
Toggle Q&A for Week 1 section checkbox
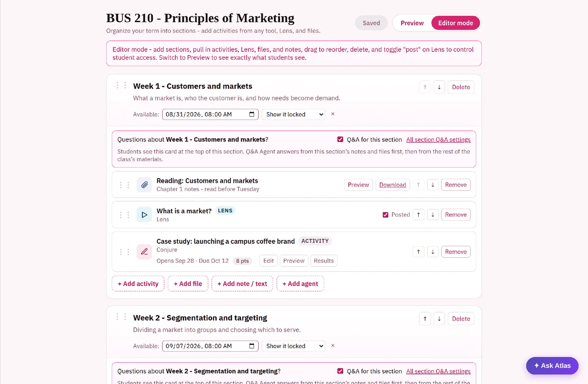click(x=340, y=139)
